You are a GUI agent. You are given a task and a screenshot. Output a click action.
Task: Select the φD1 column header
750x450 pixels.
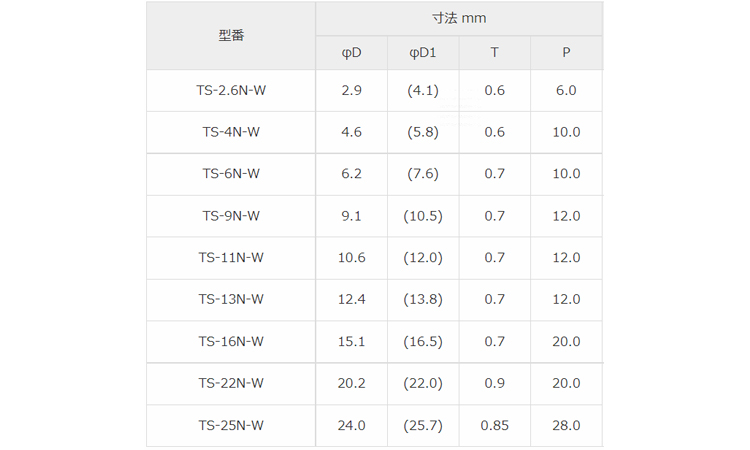[x=423, y=53]
